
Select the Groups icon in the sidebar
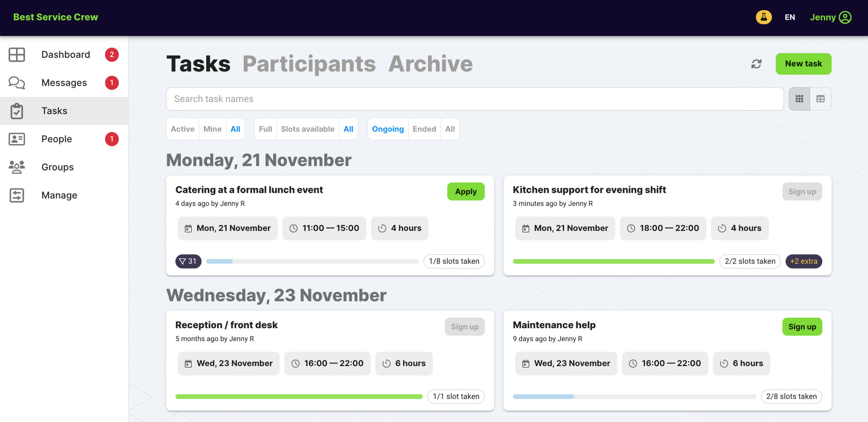(16, 167)
